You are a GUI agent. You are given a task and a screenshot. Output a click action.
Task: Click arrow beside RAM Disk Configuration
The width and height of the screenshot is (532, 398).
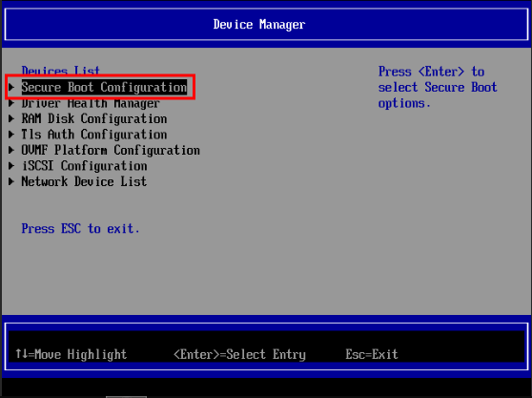(11, 118)
